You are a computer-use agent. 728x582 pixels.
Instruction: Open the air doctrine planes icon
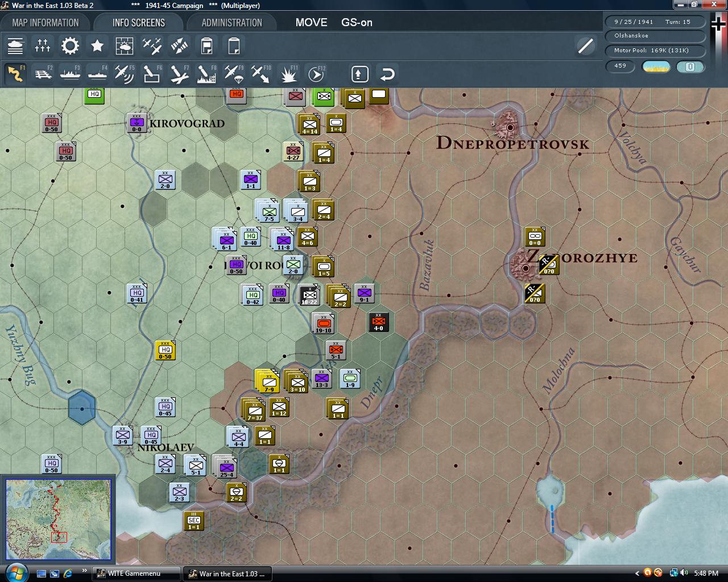(x=152, y=45)
